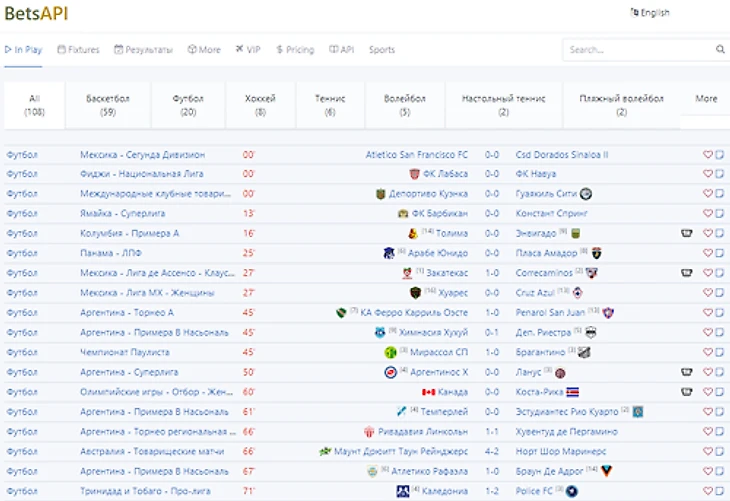730x501 pixels.
Task: Switch to the Fixtures tab
Action: tap(78, 49)
